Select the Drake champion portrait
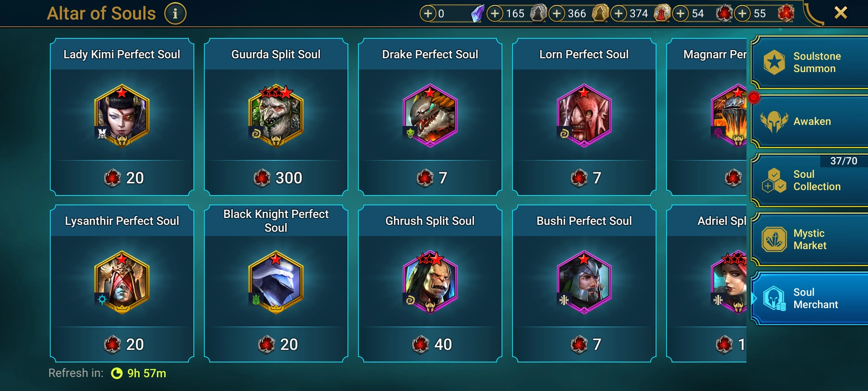The height and width of the screenshot is (391, 868). click(x=430, y=116)
